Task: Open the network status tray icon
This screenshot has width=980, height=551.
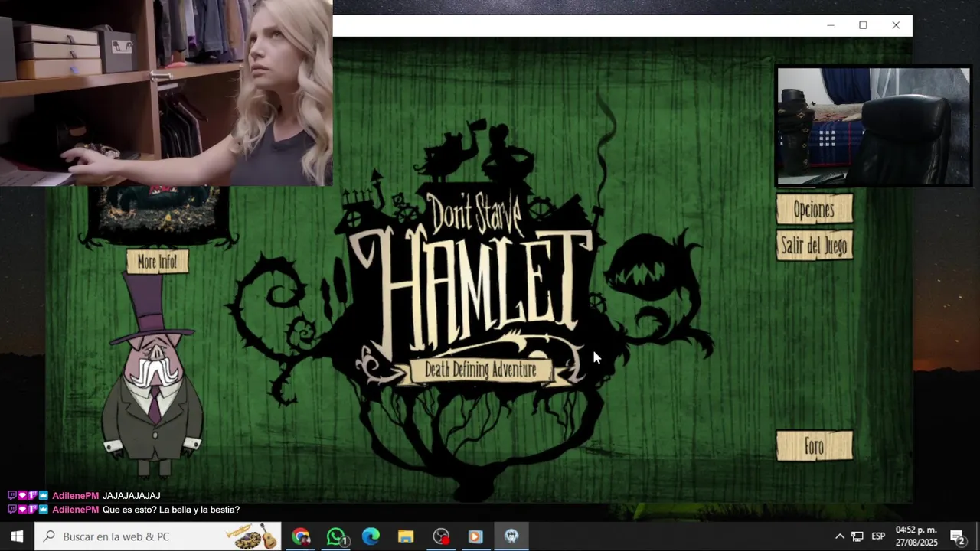Action: [x=857, y=536]
